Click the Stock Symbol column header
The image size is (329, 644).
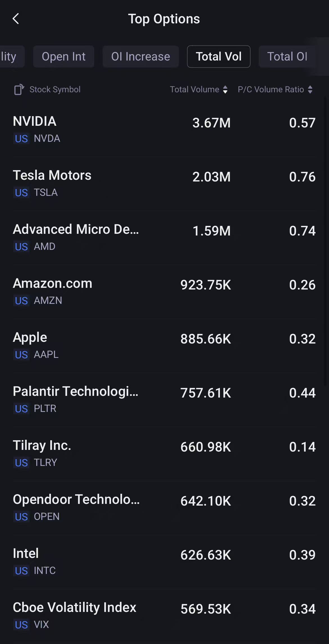55,89
